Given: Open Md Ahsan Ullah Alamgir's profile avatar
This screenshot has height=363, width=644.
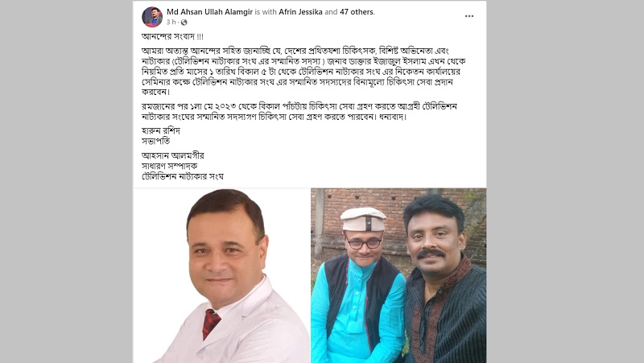Looking at the screenshot, I should point(152,17).
